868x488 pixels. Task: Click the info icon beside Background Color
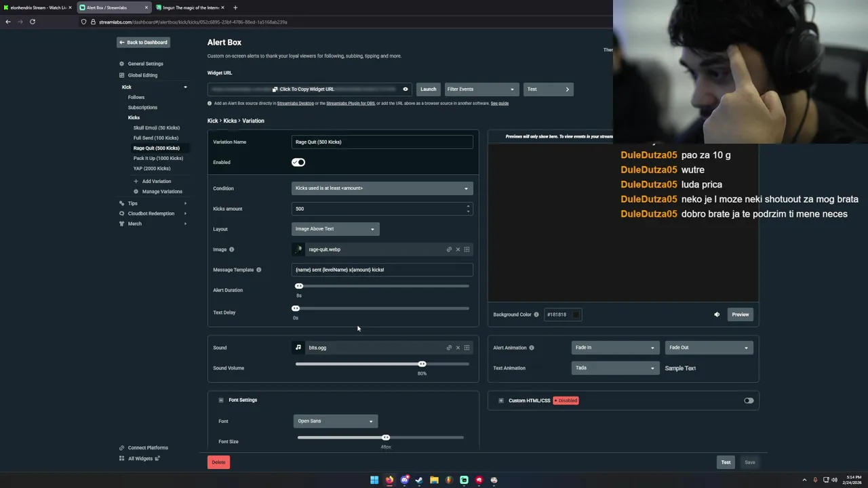[x=536, y=314]
